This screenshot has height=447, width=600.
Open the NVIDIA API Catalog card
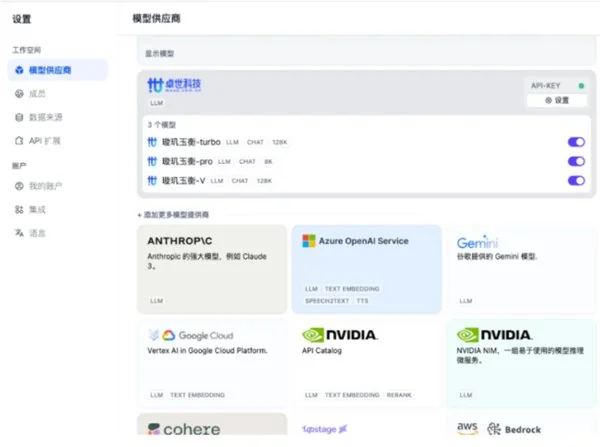pos(367,364)
